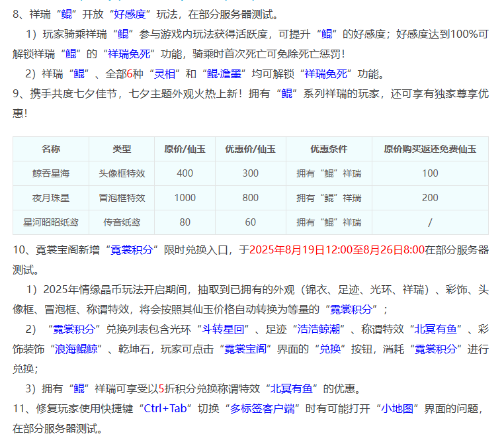
Task: Click the blue 鲲·澹墨 keyword
Action: click(224, 74)
